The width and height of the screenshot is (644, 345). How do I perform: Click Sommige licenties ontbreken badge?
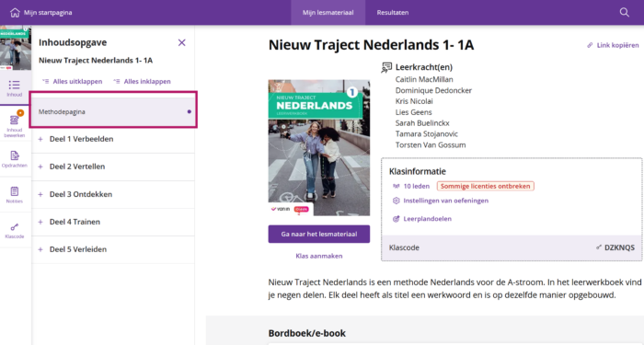pos(485,186)
